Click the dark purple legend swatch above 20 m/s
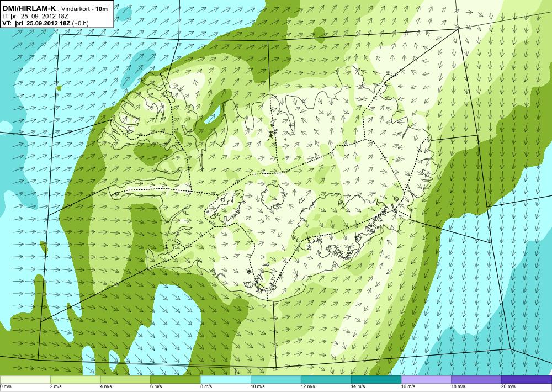This screenshot has height=392, width=552. pyautogui.click(x=527, y=380)
